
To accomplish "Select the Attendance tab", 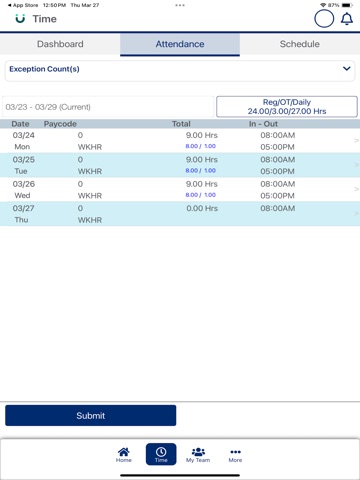I will click(180, 44).
